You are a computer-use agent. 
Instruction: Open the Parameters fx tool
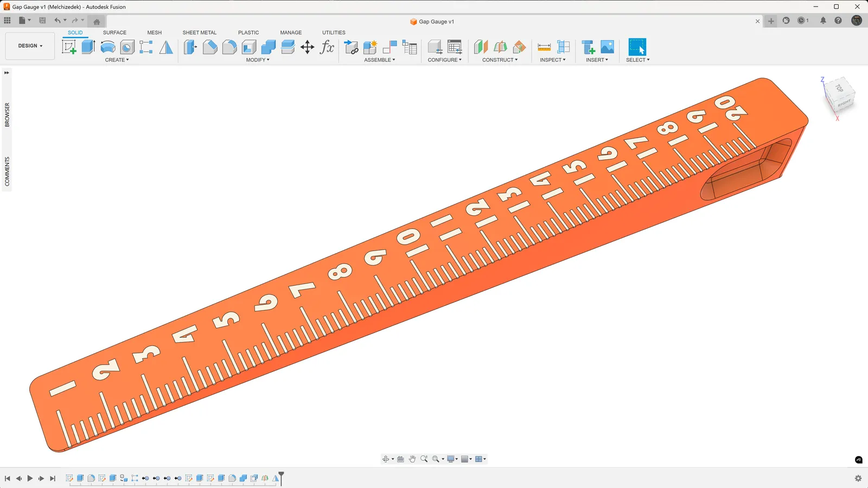point(327,47)
